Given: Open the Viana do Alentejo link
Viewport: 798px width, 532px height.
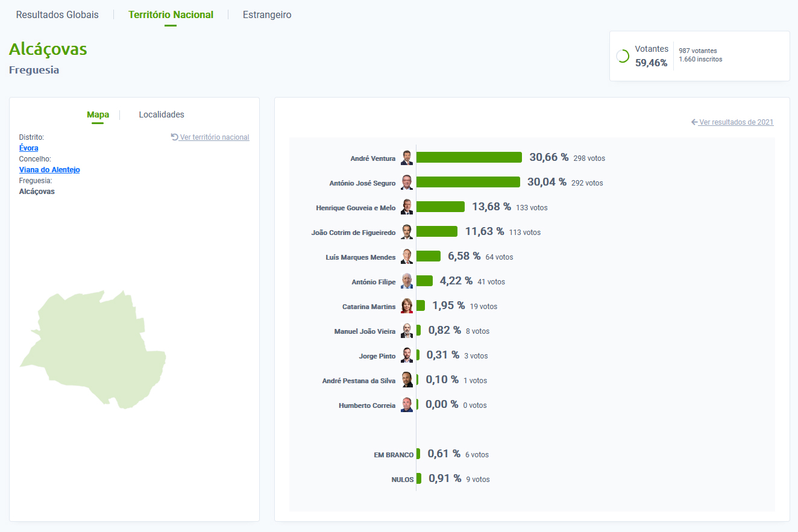Looking at the screenshot, I should 49,170.
